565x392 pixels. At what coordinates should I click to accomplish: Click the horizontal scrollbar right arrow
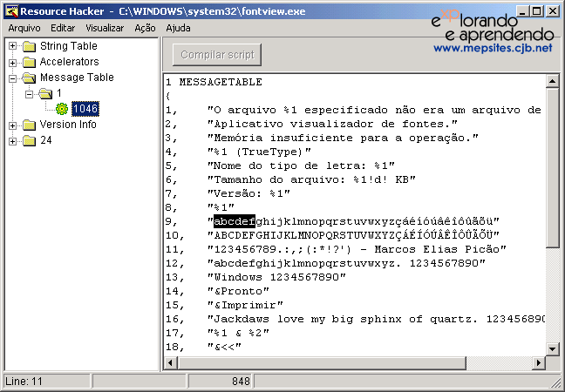click(539, 363)
